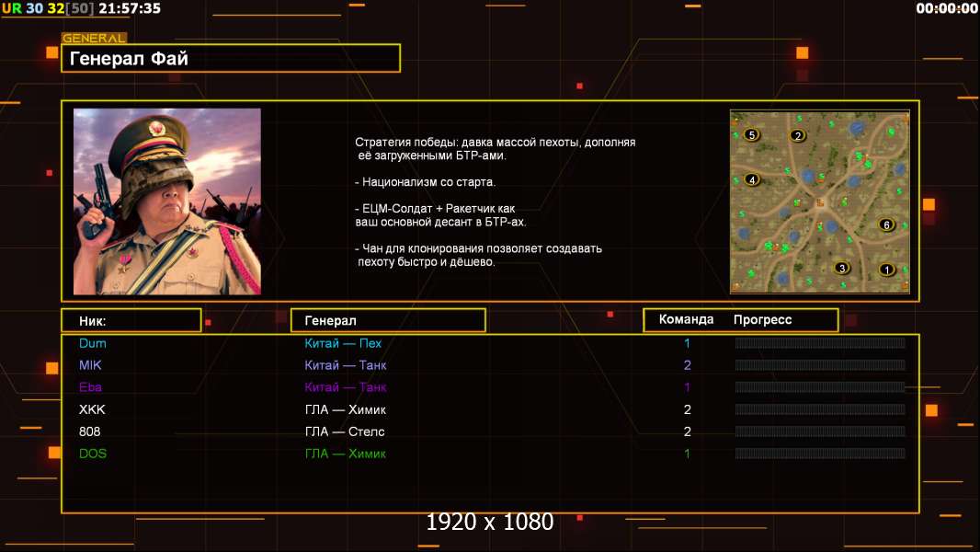Click the 'Ник:' column header
This screenshot has height=552, width=980.
[x=131, y=320]
